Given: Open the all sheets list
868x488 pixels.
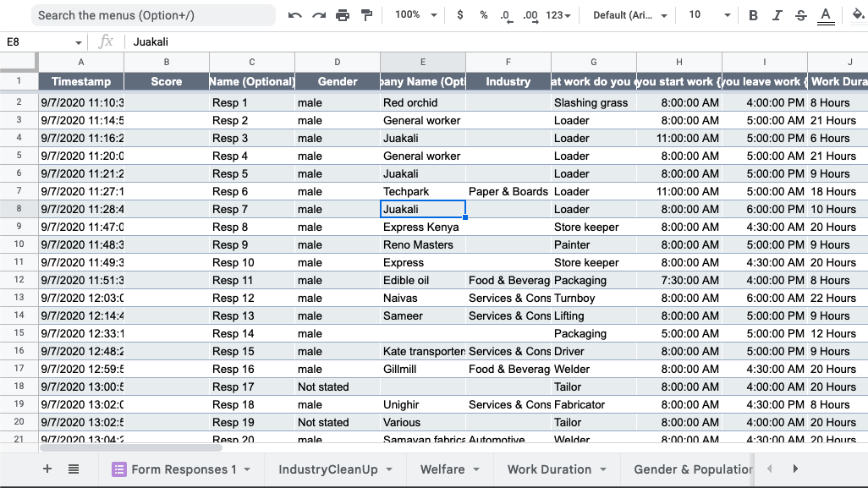Looking at the screenshot, I should tap(73, 469).
